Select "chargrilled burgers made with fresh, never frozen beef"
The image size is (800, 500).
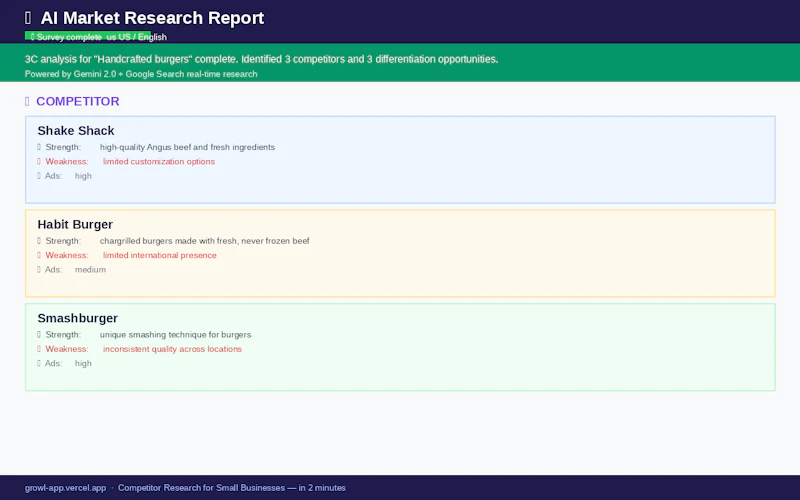point(205,241)
